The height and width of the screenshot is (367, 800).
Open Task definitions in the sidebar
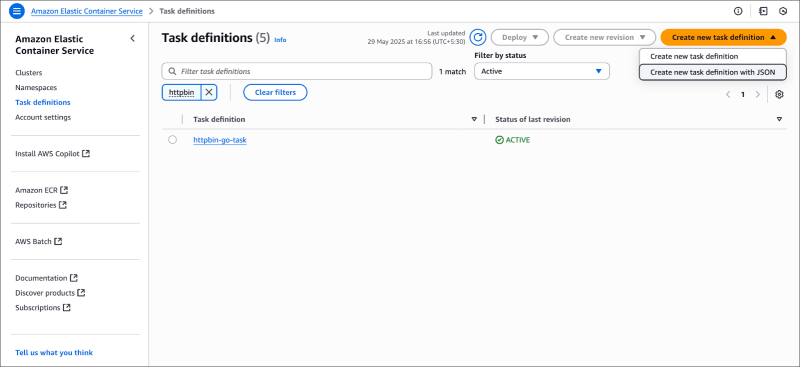(x=43, y=103)
